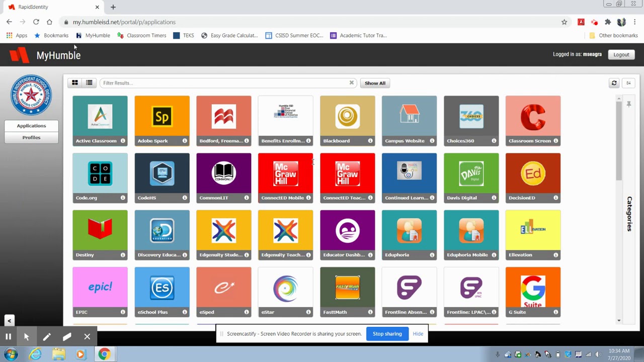
Task: Show info for DecisionED tile
Action: coord(556,198)
